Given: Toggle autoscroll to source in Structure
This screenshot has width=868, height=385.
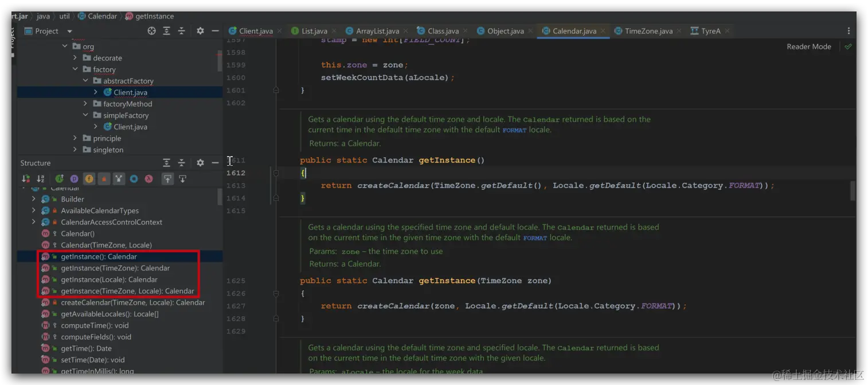Looking at the screenshot, I should click(x=167, y=179).
